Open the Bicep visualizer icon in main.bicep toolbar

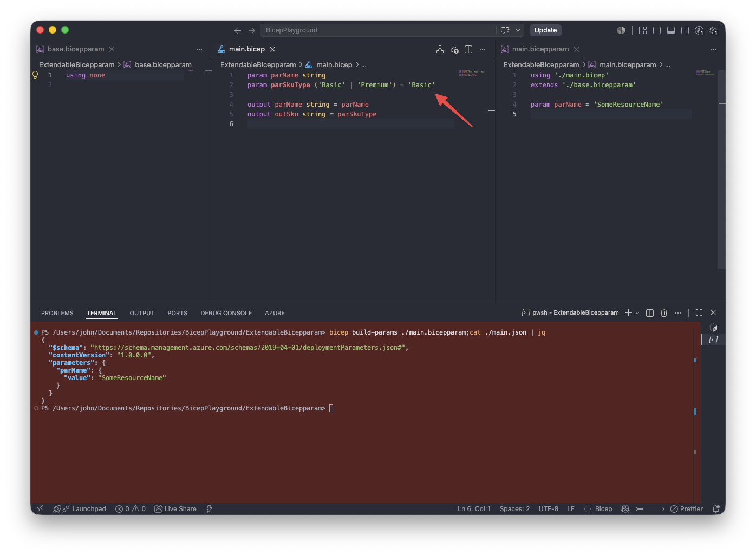coord(440,49)
